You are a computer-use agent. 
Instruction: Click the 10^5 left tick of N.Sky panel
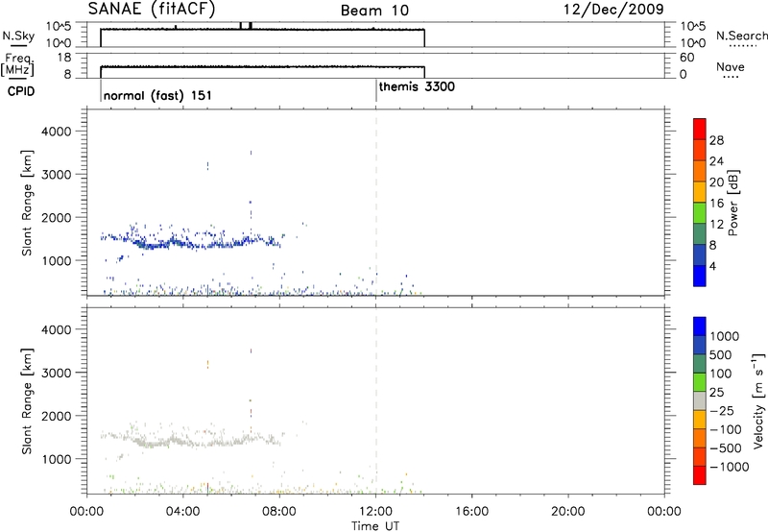pyautogui.click(x=59, y=27)
